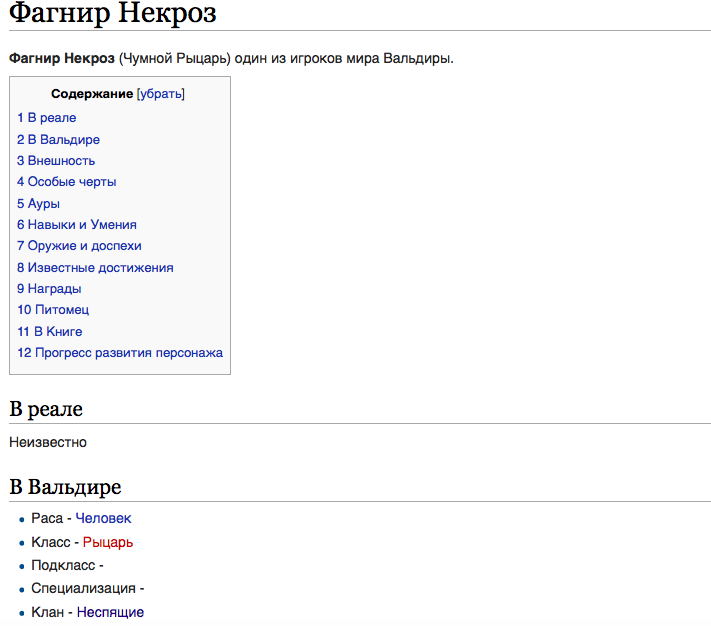711x626 pixels.
Task: Go to the entry 8 Известные достижения
Action: coord(95,268)
